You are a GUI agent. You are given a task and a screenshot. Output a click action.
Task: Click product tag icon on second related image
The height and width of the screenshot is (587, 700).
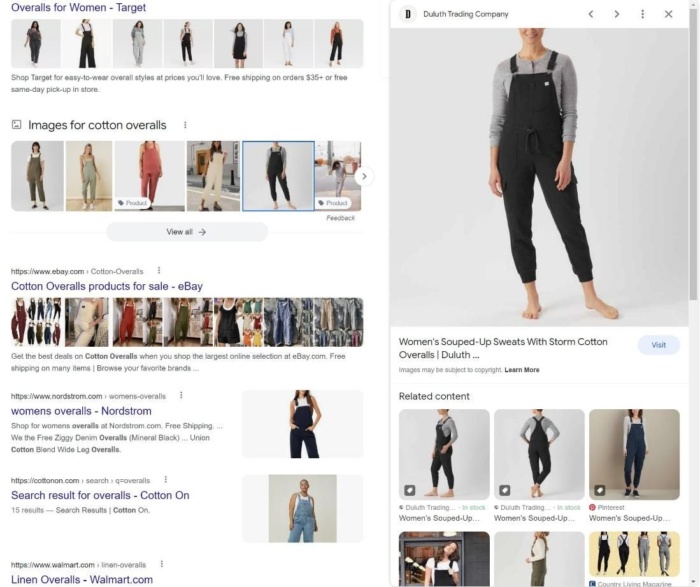pos(504,490)
